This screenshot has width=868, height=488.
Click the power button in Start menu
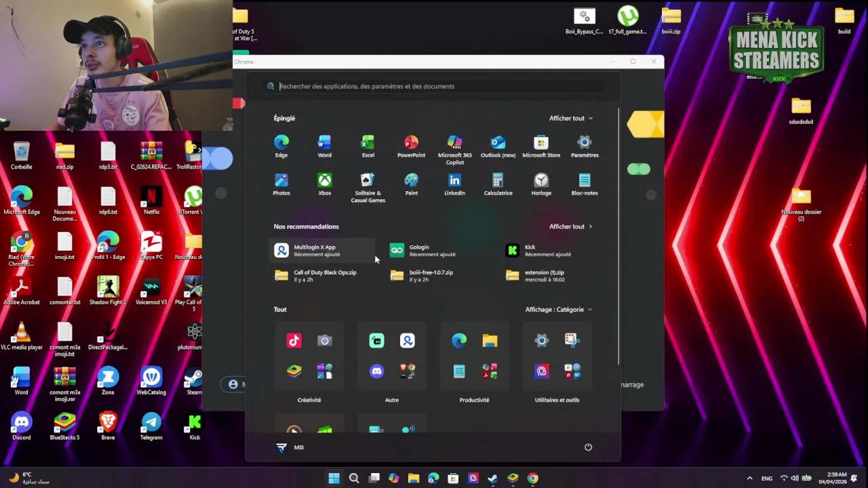588,447
